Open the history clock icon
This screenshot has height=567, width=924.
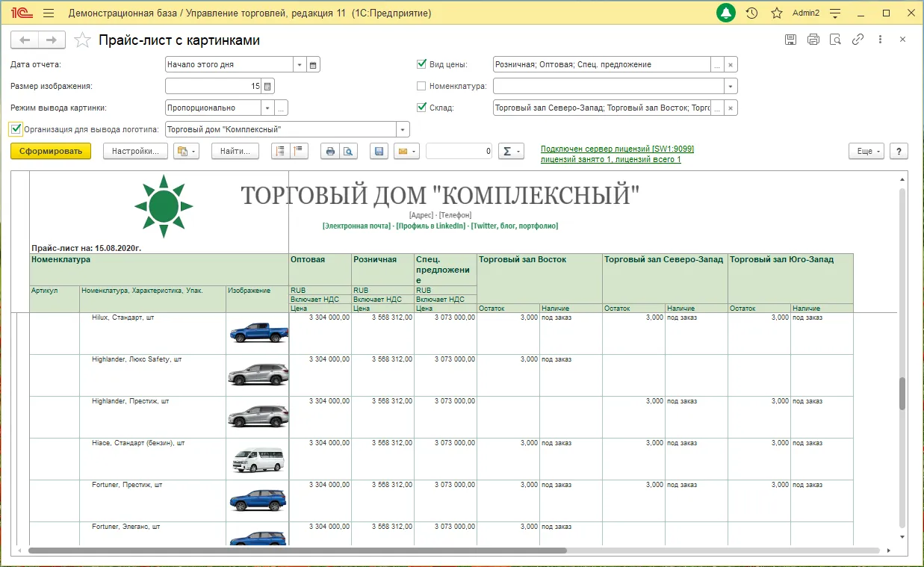(x=752, y=13)
